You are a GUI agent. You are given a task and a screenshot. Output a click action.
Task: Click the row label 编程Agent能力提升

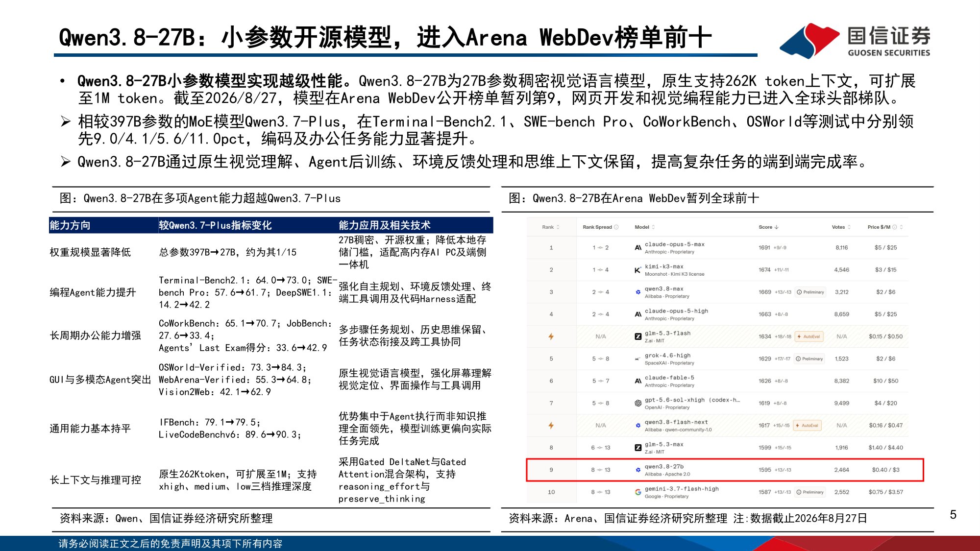(93, 292)
